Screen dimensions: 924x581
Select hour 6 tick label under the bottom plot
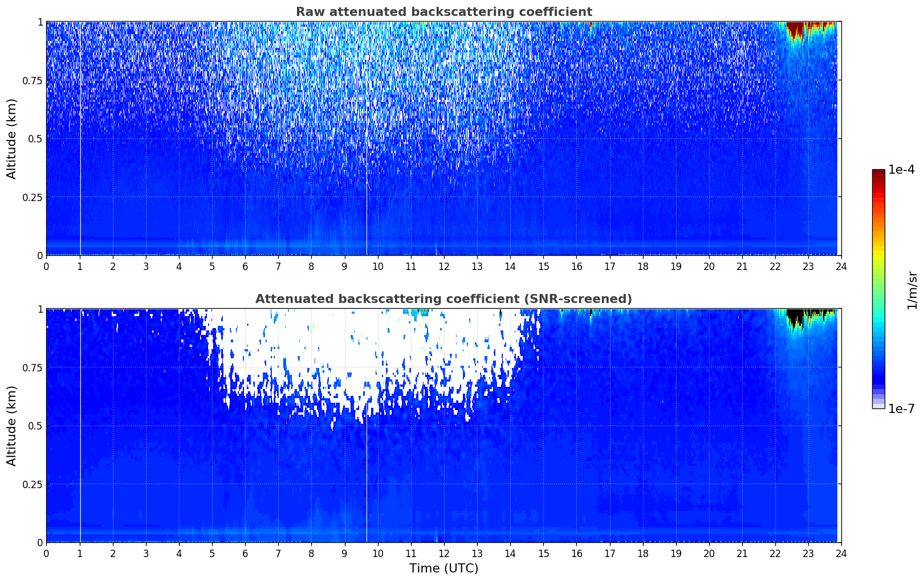point(245,553)
